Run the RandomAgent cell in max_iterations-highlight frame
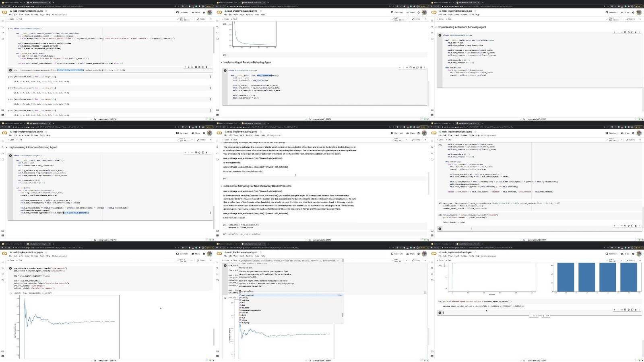Viewport: 644px width, 362px height. pyautogui.click(x=225, y=70)
